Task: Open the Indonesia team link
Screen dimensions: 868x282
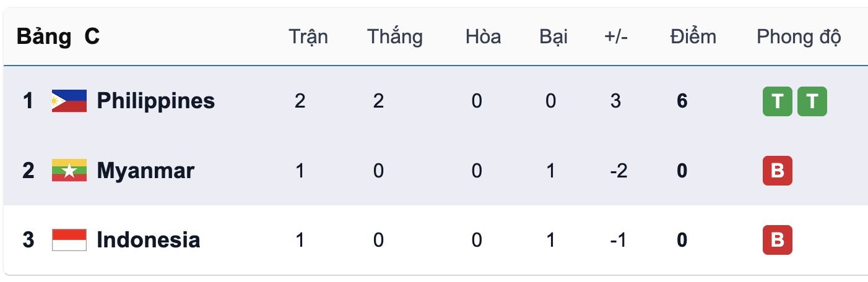Action: point(148,240)
